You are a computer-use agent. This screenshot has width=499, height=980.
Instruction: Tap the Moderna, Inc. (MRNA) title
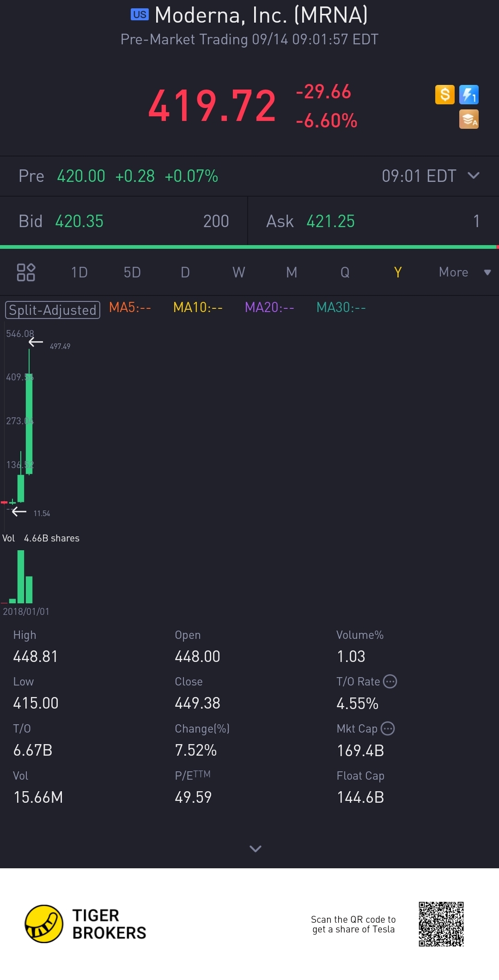click(262, 15)
